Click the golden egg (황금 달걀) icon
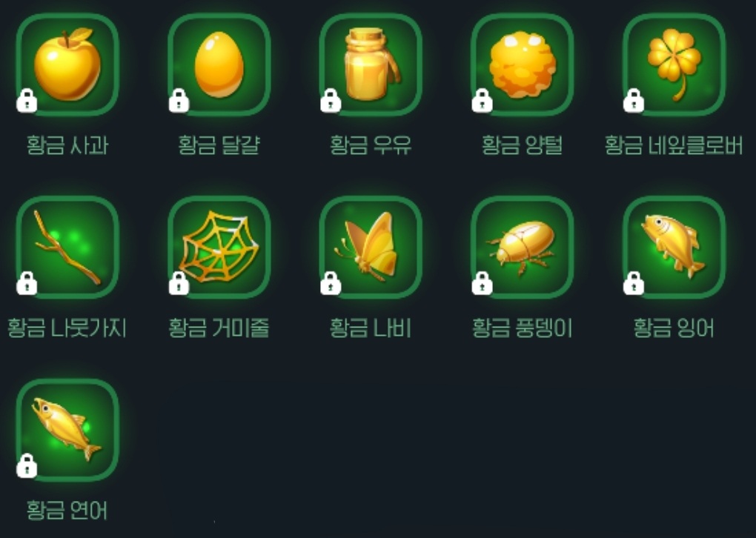Viewport: 756px width, 538px height. click(x=219, y=64)
